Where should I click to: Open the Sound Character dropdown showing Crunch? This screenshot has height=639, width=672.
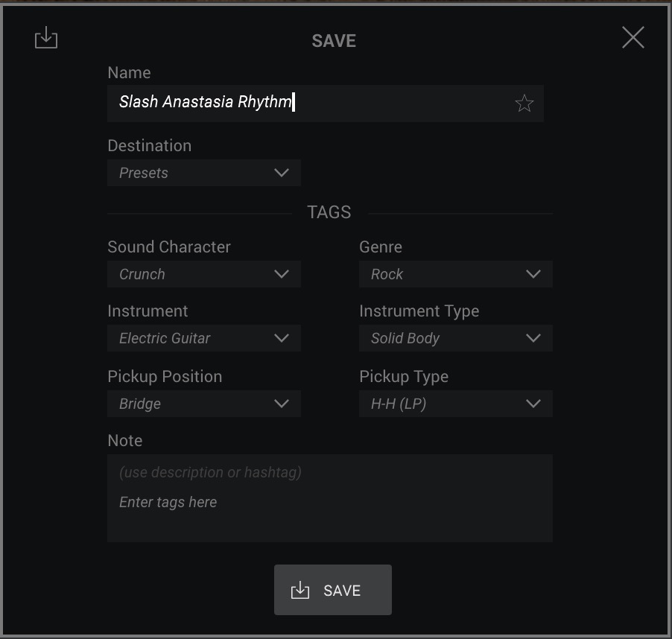tap(204, 274)
